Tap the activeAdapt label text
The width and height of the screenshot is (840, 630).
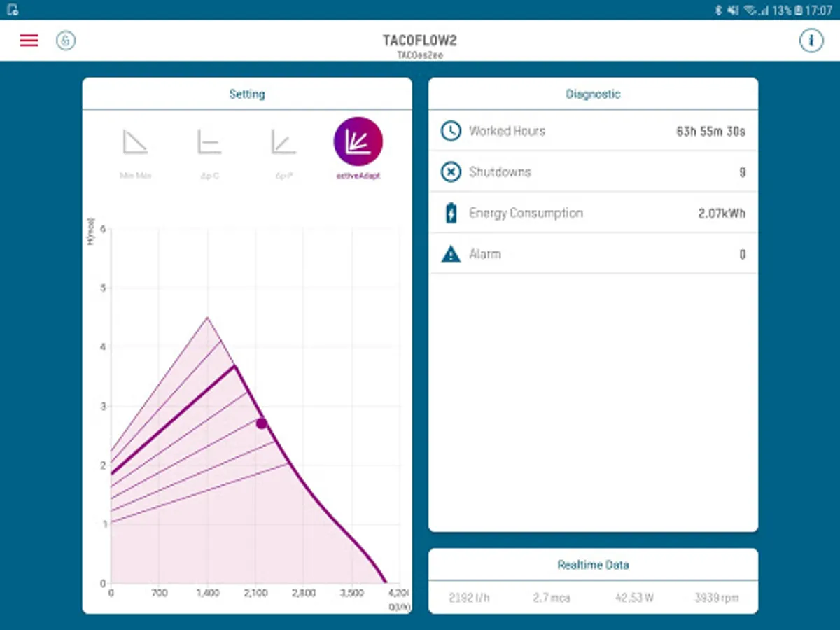point(358,176)
